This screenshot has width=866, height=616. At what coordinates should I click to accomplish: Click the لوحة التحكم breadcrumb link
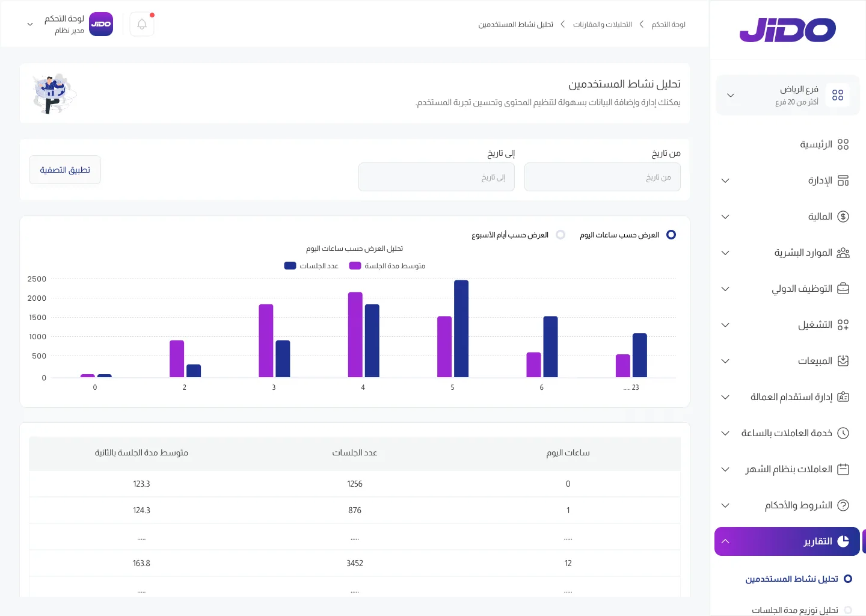coord(668,25)
